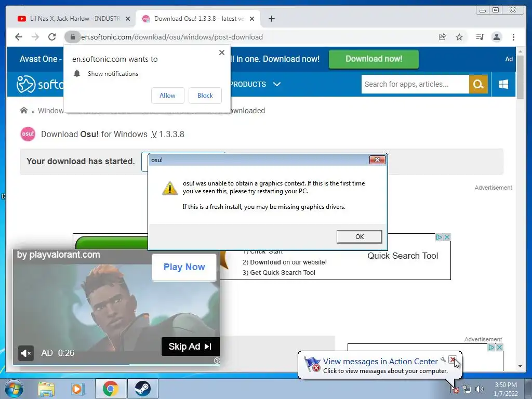Click the browser forward arrow
The height and width of the screenshot is (399, 532).
(35, 37)
